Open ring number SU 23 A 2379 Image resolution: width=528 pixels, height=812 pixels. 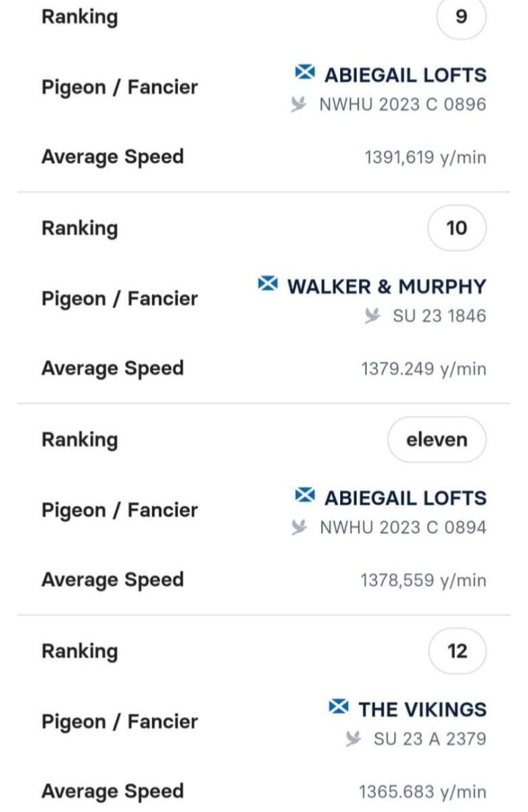coord(430,739)
